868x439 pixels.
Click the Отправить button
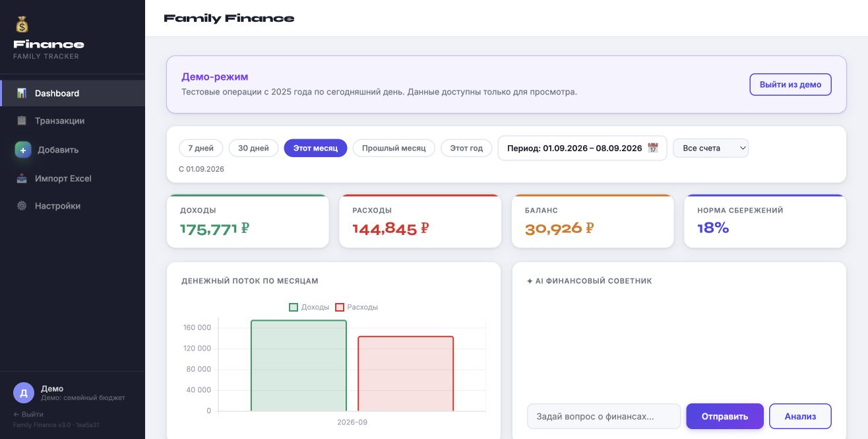pos(725,417)
